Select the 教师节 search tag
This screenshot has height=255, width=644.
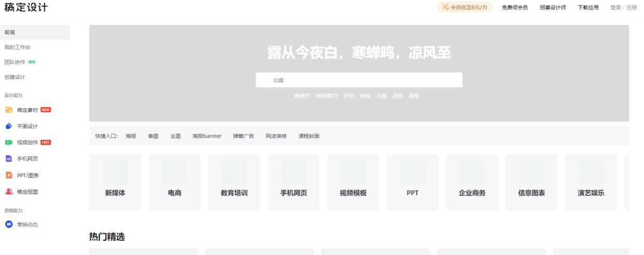[x=302, y=96]
